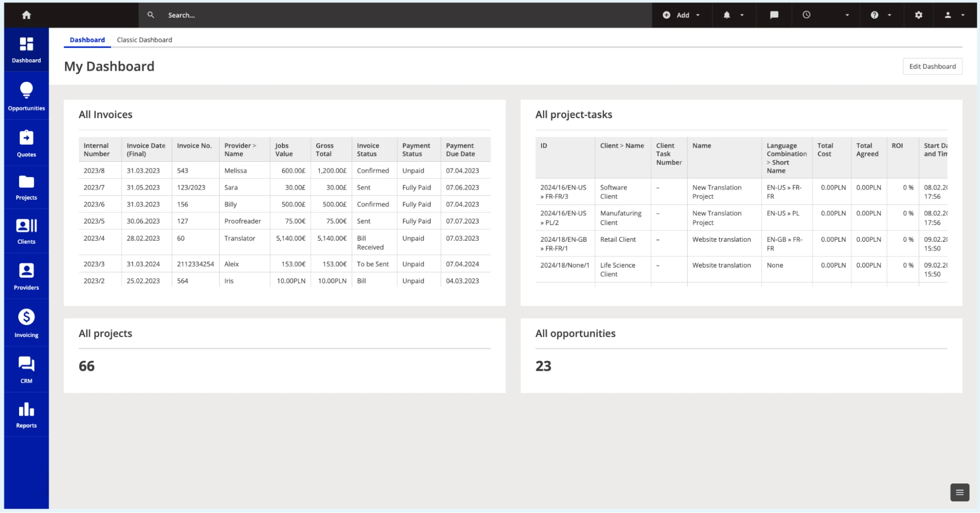Open the Opportunities section in sidebar
This screenshot has height=513, width=980.
pos(26,96)
